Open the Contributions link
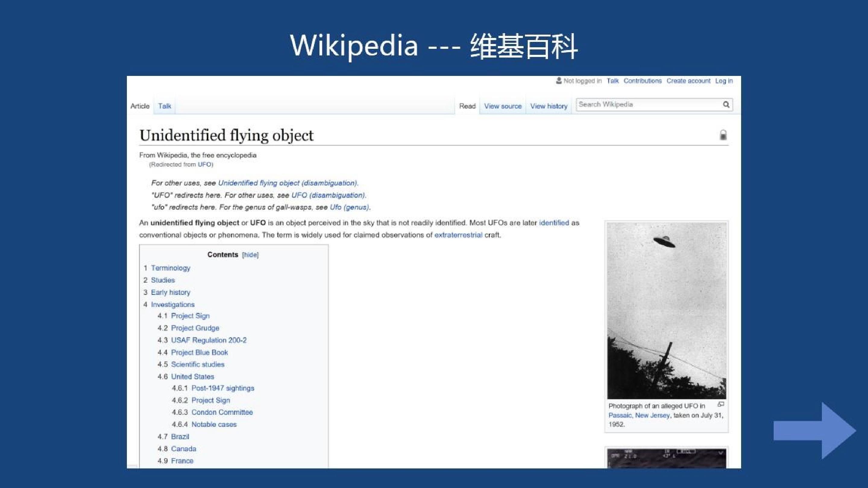 [x=643, y=81]
